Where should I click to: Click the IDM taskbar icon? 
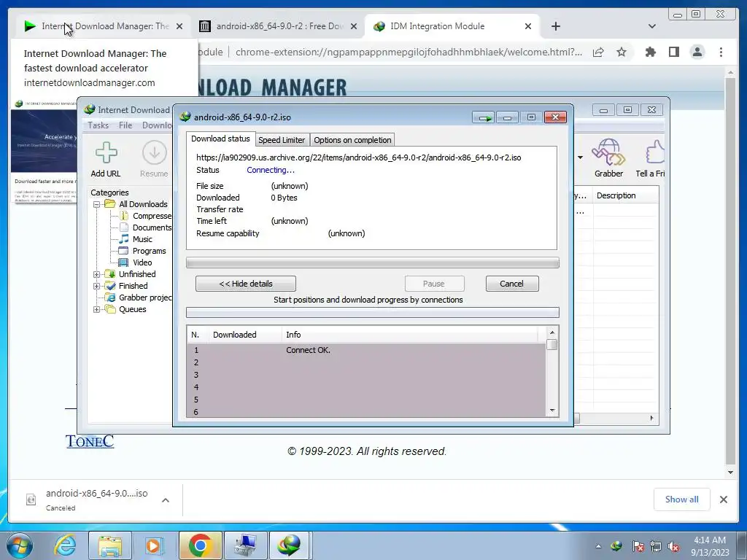click(290, 545)
